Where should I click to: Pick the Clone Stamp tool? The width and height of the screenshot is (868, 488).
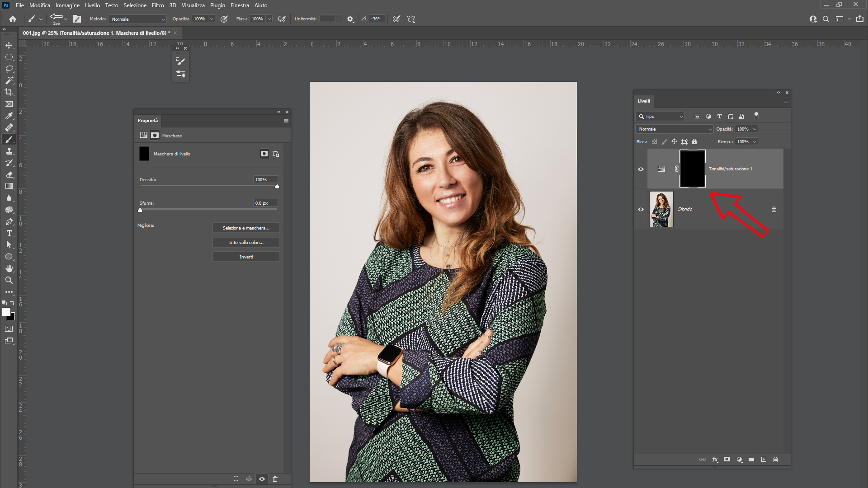click(x=9, y=151)
